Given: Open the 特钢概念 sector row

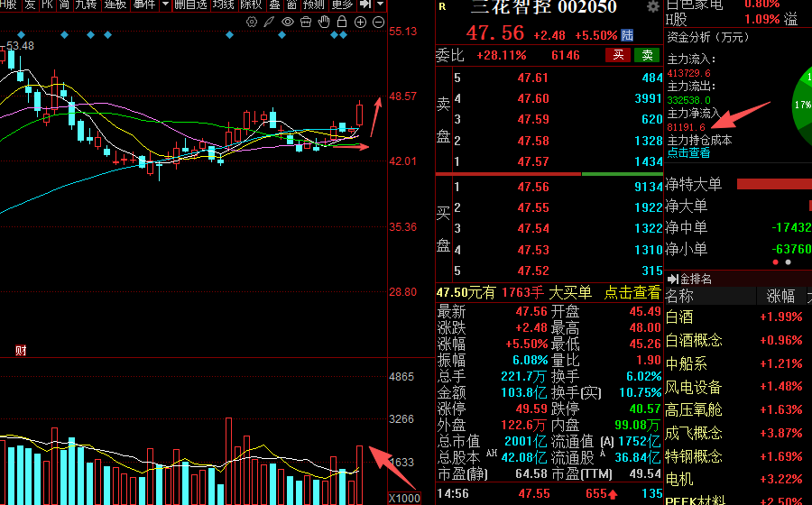Looking at the screenshot, I should coord(738,456).
